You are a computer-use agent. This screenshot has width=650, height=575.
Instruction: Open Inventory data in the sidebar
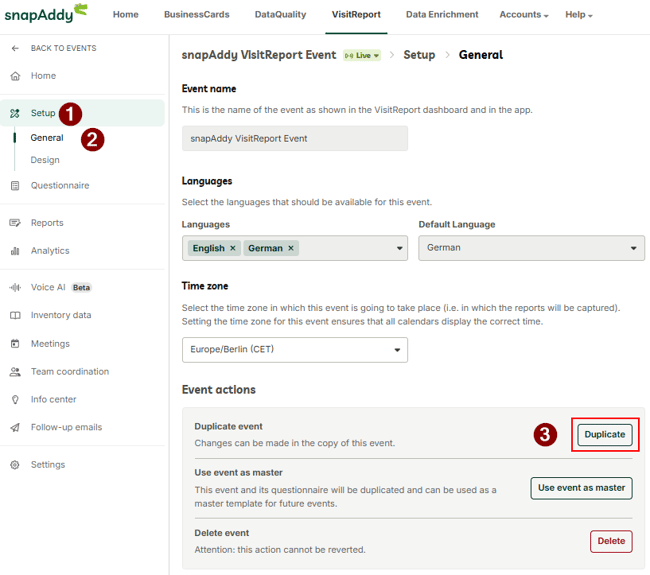(61, 315)
